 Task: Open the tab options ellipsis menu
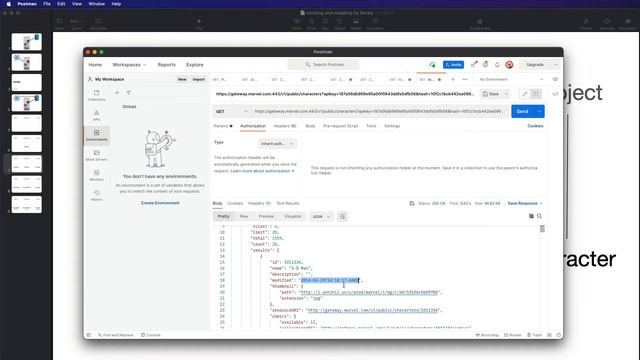point(465,79)
